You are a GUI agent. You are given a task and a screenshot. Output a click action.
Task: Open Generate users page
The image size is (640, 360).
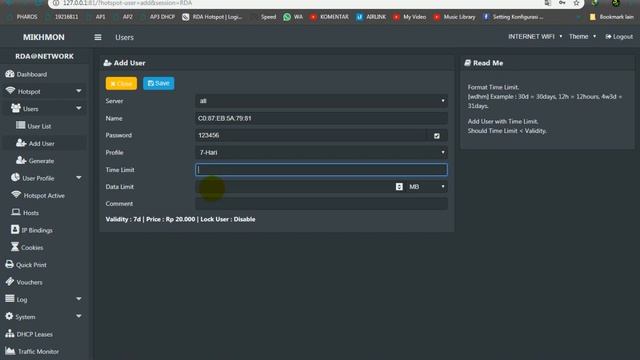point(35,161)
